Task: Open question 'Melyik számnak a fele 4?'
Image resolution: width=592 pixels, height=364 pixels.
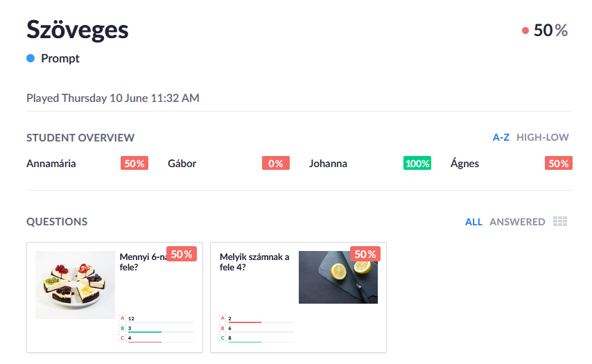Action: pos(254,261)
